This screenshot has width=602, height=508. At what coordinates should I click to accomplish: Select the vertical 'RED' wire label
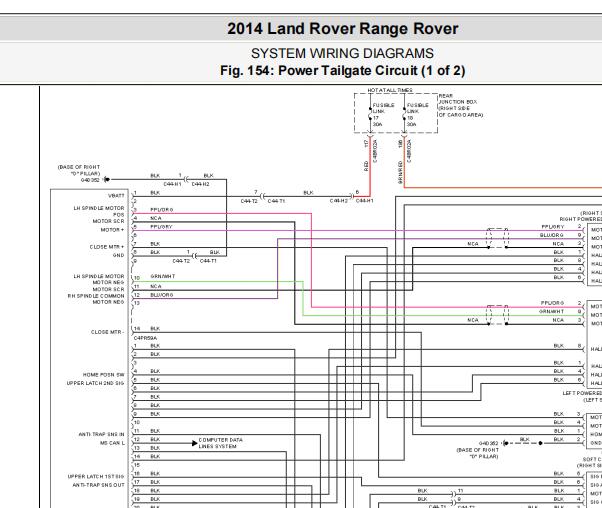coord(366,166)
